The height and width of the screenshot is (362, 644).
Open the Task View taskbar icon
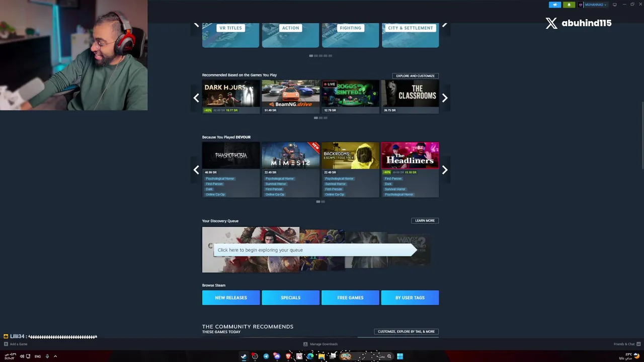tap(333, 356)
